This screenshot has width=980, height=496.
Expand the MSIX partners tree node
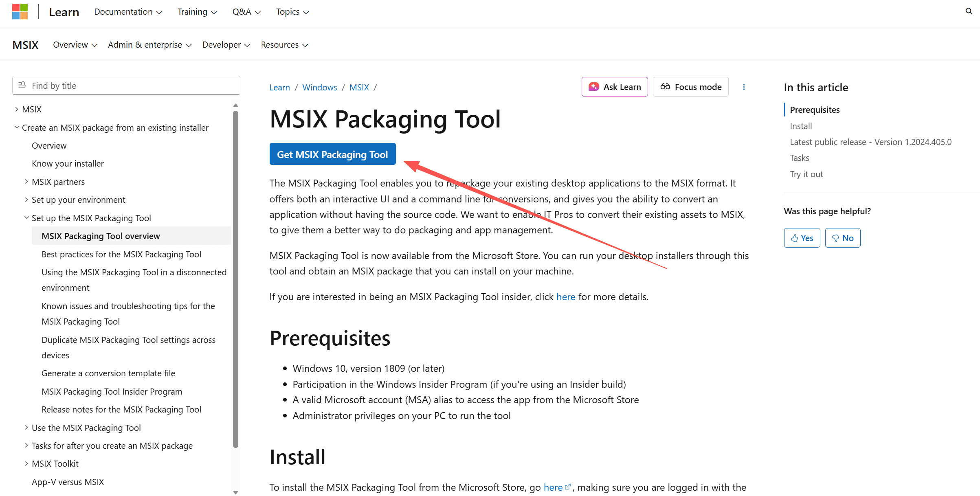click(x=26, y=182)
